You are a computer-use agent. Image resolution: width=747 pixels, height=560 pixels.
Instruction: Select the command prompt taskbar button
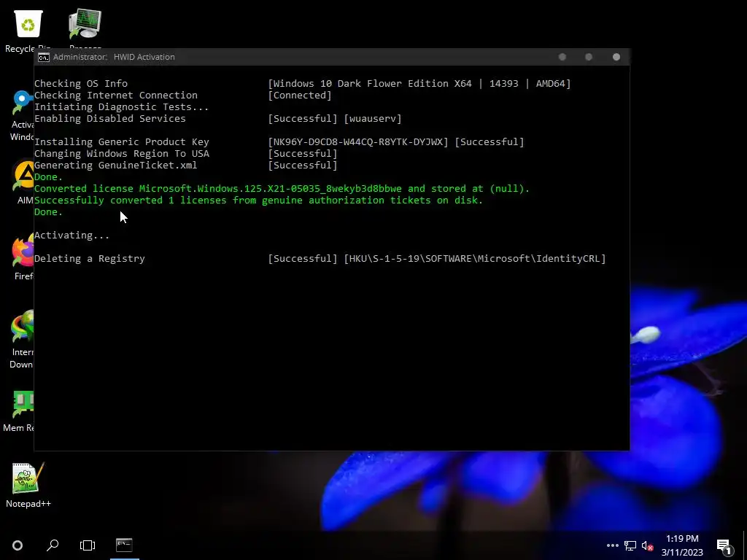click(x=124, y=545)
